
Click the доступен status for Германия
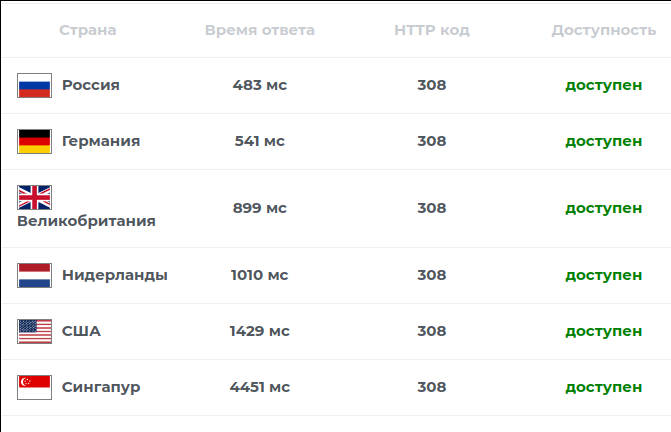point(603,141)
